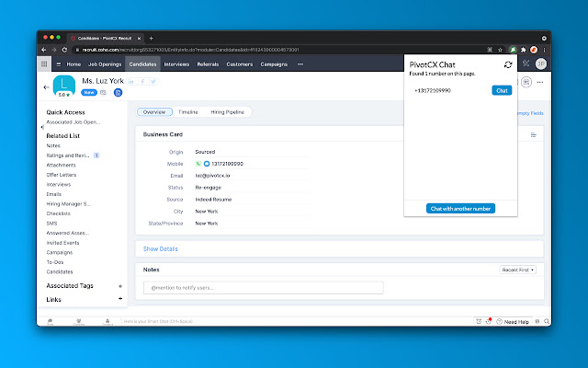Click Chat with another number
This screenshot has width=588, height=368.
[x=460, y=209]
